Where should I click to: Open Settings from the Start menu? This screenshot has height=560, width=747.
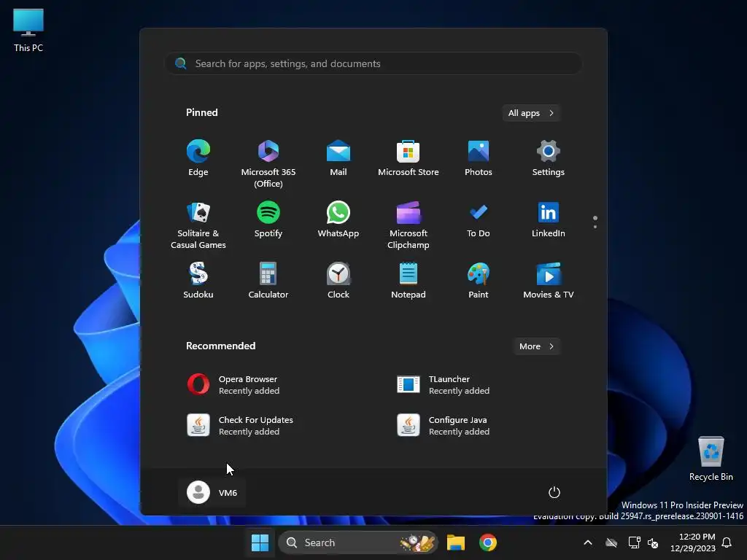pos(549,158)
